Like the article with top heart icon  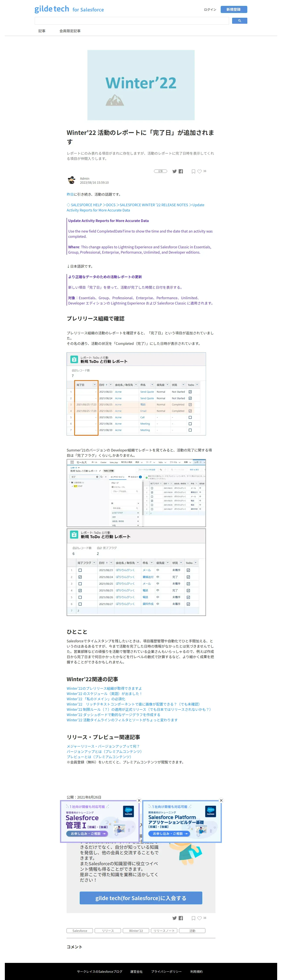[199, 171]
